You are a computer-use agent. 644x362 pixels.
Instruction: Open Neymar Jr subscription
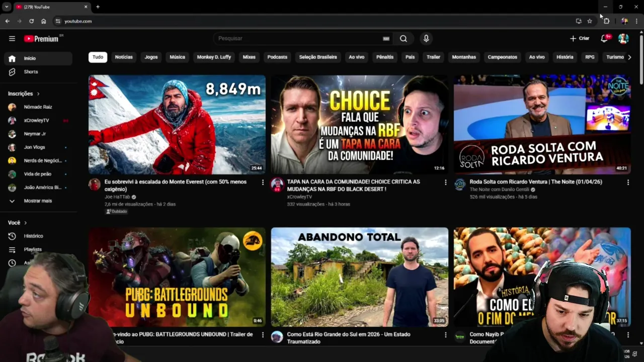pyautogui.click(x=38, y=134)
